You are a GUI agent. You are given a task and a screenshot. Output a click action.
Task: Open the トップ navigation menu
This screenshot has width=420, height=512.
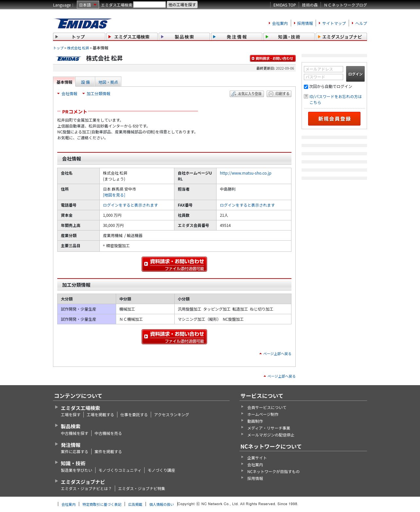pos(79,37)
